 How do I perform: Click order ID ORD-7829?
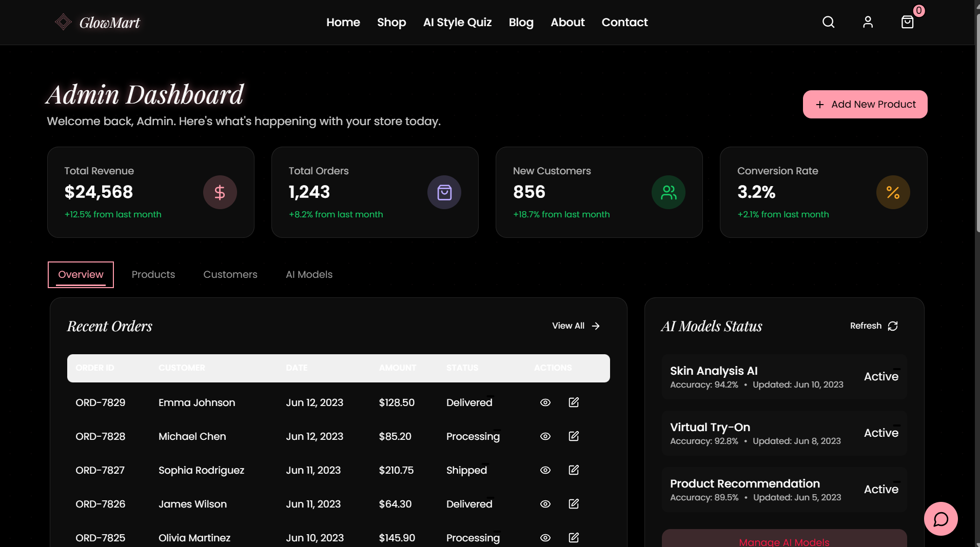click(x=101, y=402)
